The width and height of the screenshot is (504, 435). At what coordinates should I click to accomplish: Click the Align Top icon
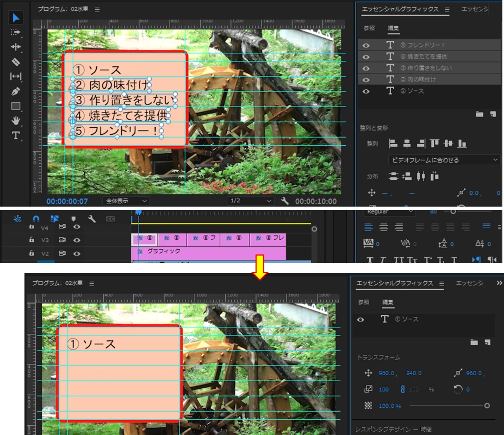click(434, 144)
